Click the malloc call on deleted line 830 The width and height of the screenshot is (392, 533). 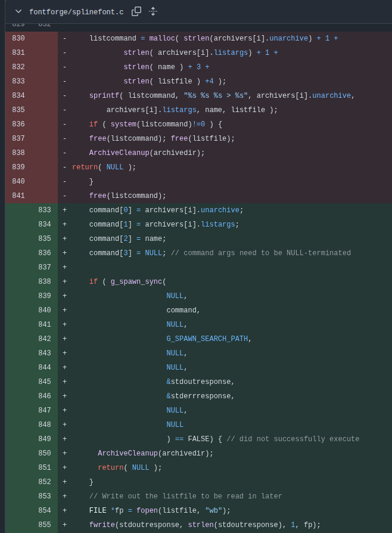[x=162, y=38]
